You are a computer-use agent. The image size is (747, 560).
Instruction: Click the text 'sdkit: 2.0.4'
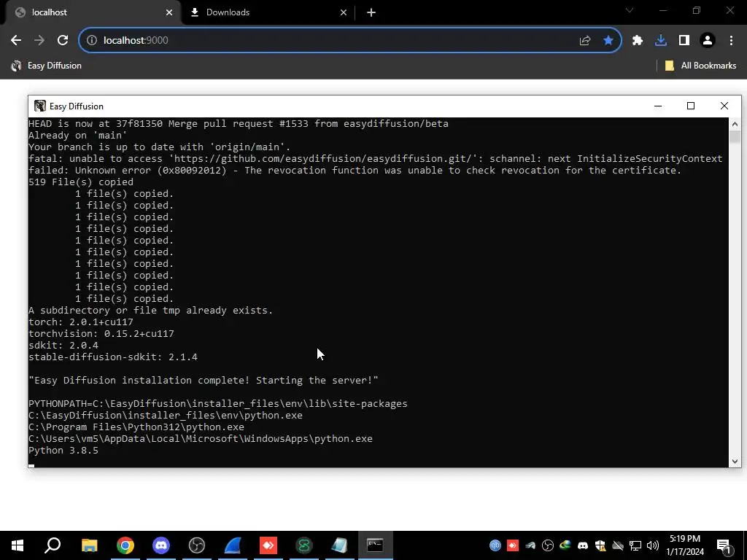(x=63, y=345)
